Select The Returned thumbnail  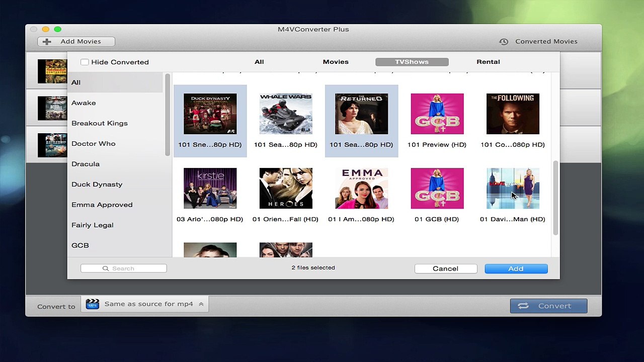pyautogui.click(x=361, y=114)
